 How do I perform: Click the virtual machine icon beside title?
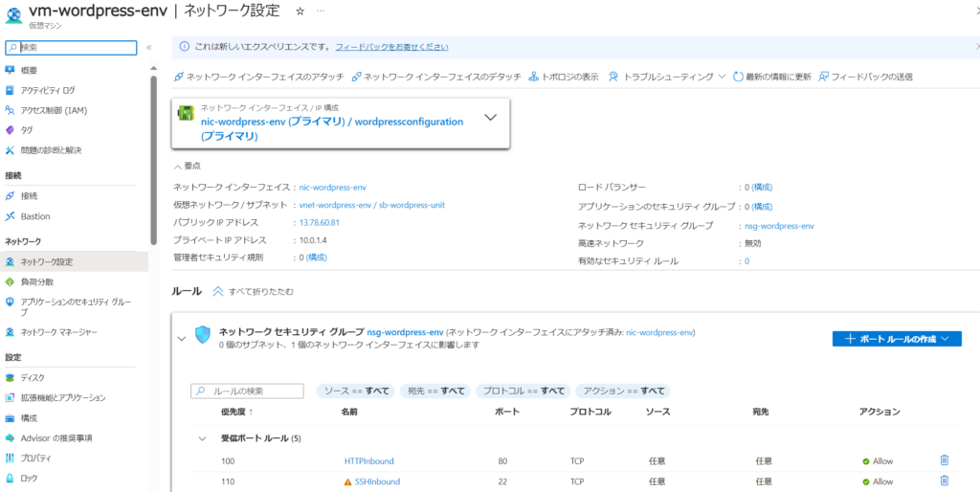12,13
